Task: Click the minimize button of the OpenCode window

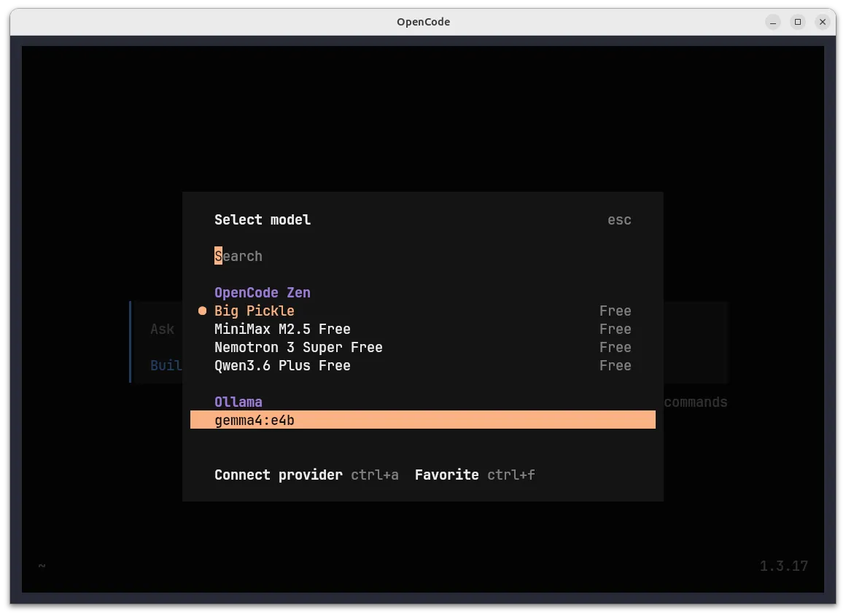Action: coord(772,22)
